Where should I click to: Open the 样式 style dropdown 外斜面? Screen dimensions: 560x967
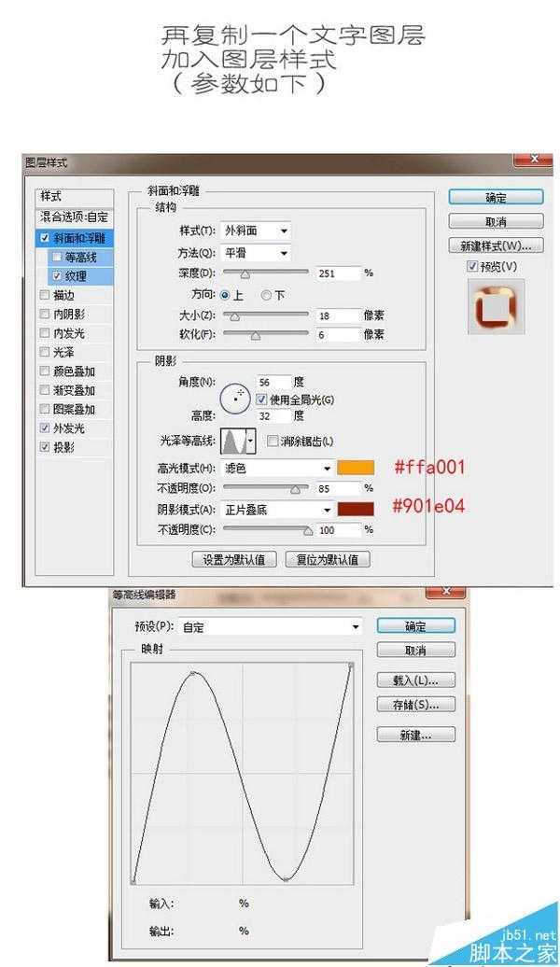pos(256,231)
